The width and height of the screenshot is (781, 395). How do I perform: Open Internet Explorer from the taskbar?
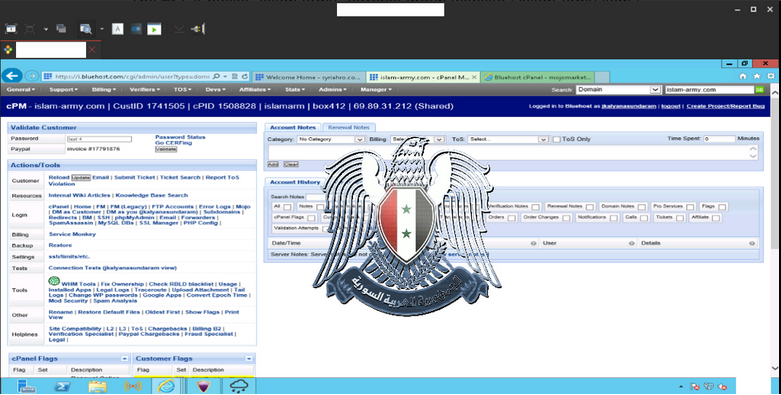pos(166,386)
